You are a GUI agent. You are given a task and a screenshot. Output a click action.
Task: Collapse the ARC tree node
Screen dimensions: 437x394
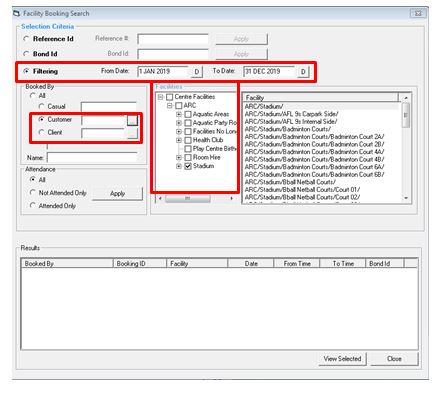click(x=170, y=106)
